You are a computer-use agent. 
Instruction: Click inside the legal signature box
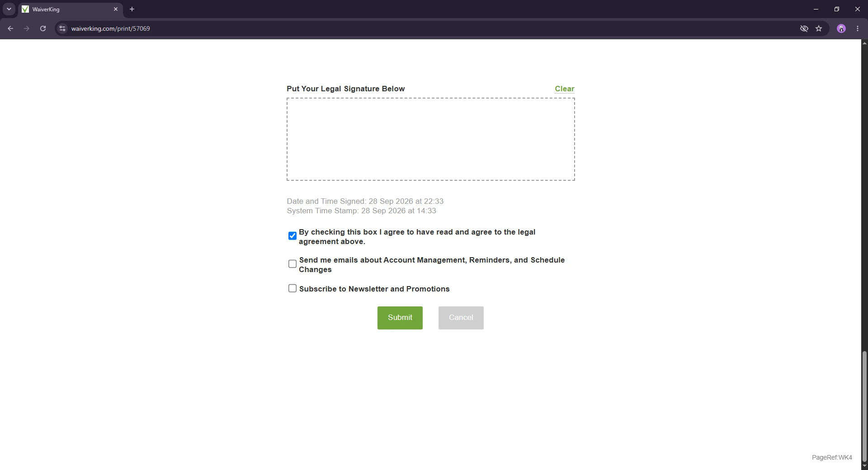pos(431,139)
